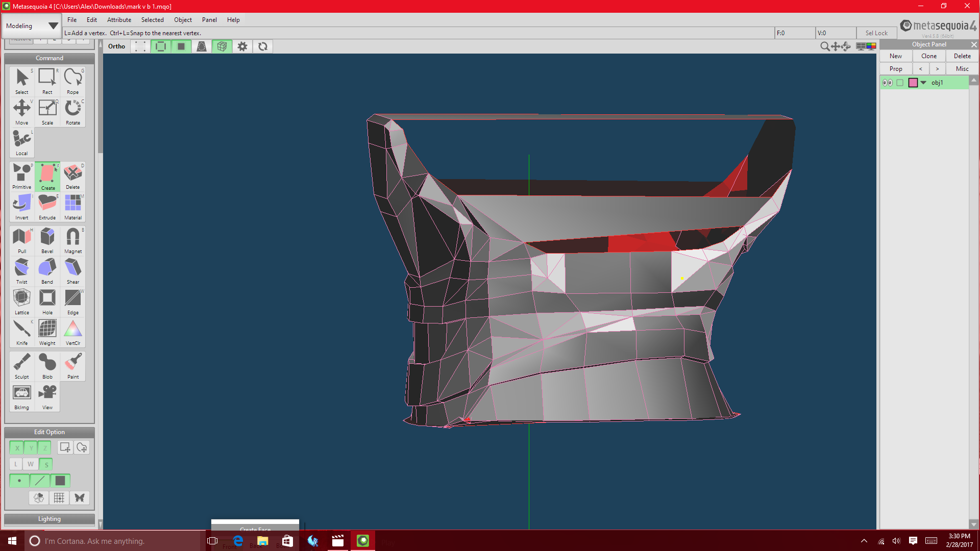Select the Twist deform tool

point(22,271)
